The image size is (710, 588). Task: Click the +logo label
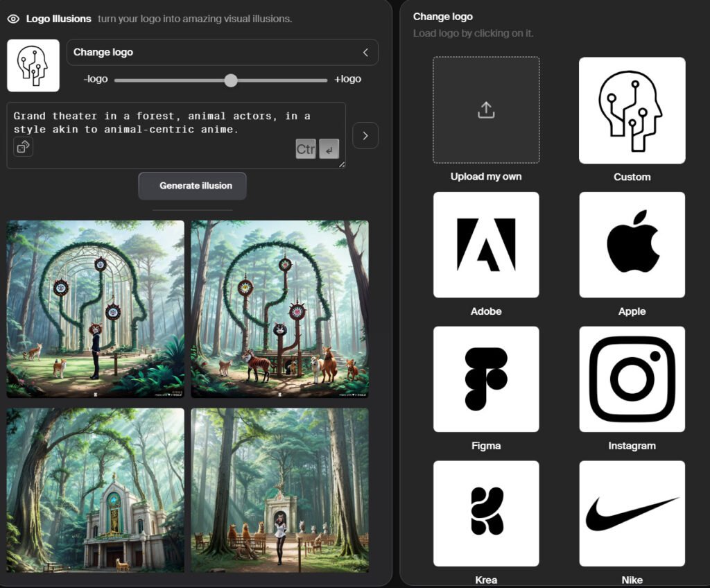coord(348,79)
